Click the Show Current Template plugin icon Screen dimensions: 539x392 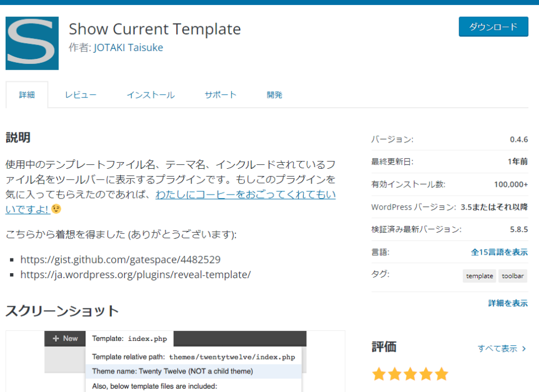pyautogui.click(x=31, y=43)
